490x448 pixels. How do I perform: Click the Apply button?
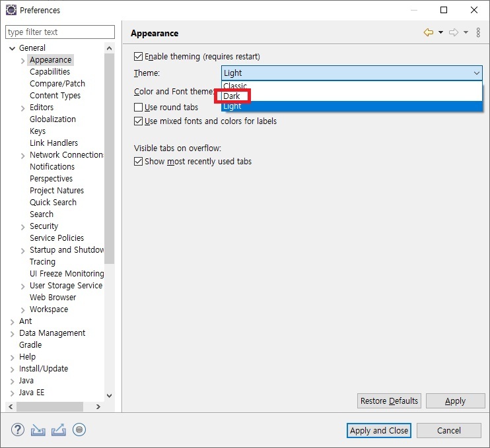tap(455, 401)
